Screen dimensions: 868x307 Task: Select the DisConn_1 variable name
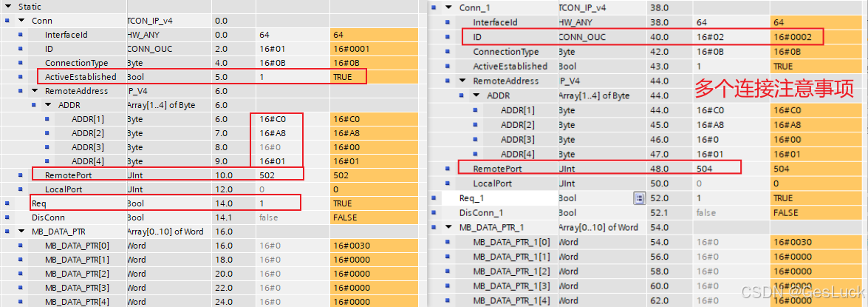481,213
